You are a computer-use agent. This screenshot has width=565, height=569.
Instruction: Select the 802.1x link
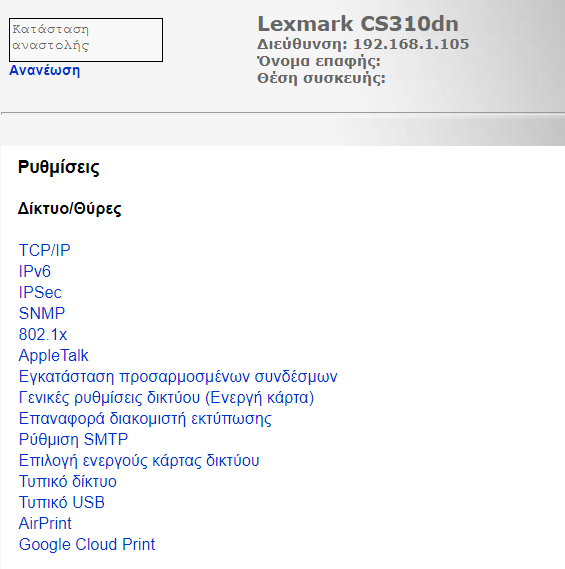tap(43, 335)
